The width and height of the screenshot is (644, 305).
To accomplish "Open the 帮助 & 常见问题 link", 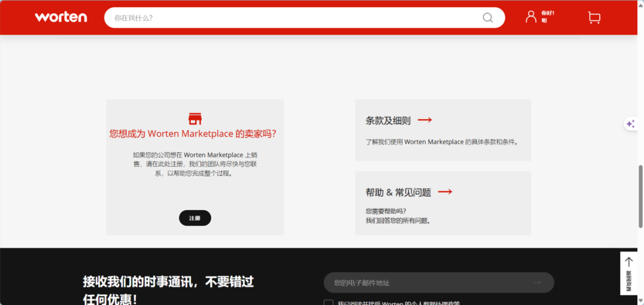I will coord(398,192).
